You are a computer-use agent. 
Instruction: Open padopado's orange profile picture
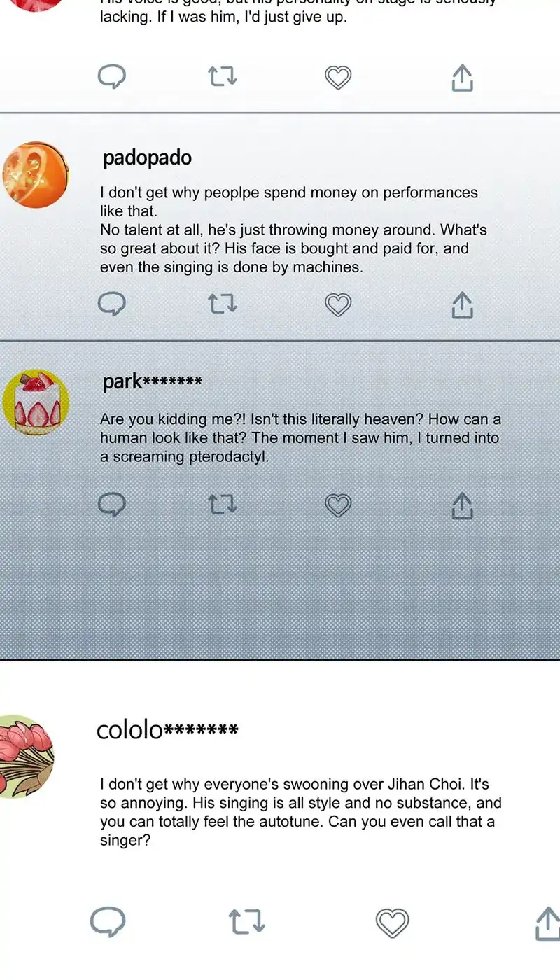(x=36, y=175)
